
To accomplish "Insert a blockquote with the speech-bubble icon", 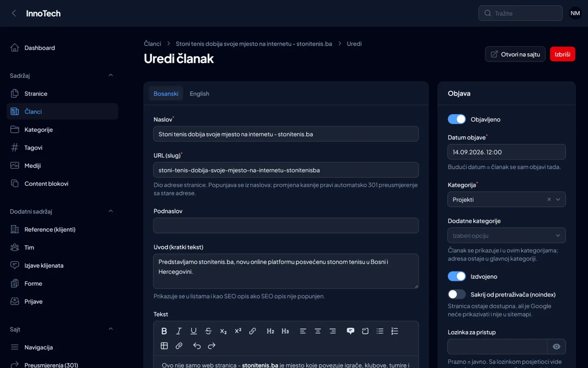I will [x=350, y=331].
